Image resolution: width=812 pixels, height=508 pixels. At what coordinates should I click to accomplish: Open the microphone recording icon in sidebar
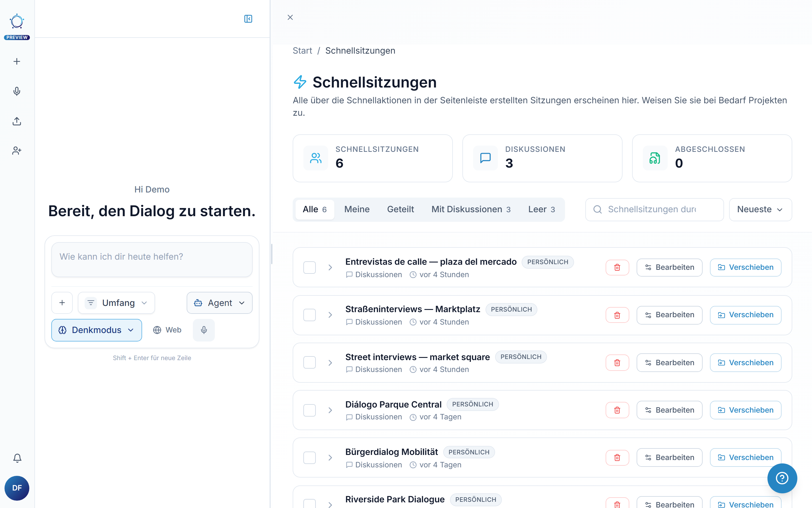[17, 91]
